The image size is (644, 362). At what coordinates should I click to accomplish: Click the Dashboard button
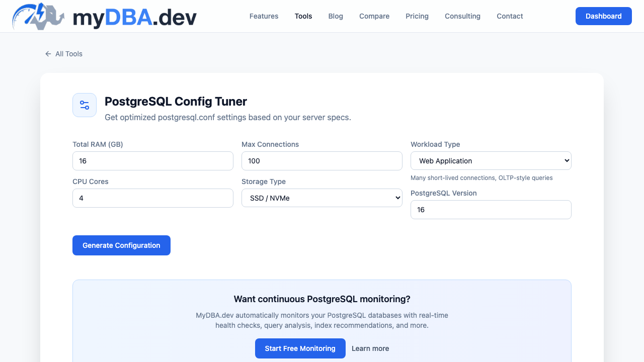point(604,16)
